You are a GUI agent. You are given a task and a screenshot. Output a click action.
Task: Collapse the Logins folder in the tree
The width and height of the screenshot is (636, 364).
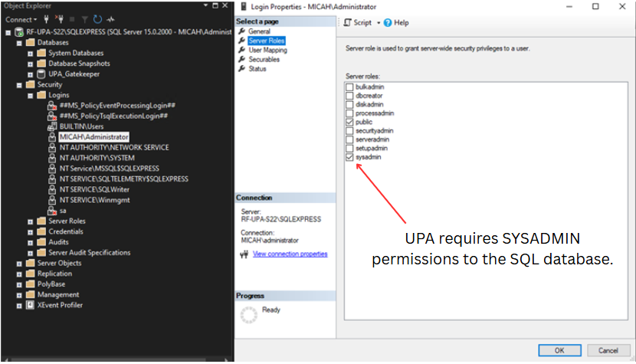(31, 95)
